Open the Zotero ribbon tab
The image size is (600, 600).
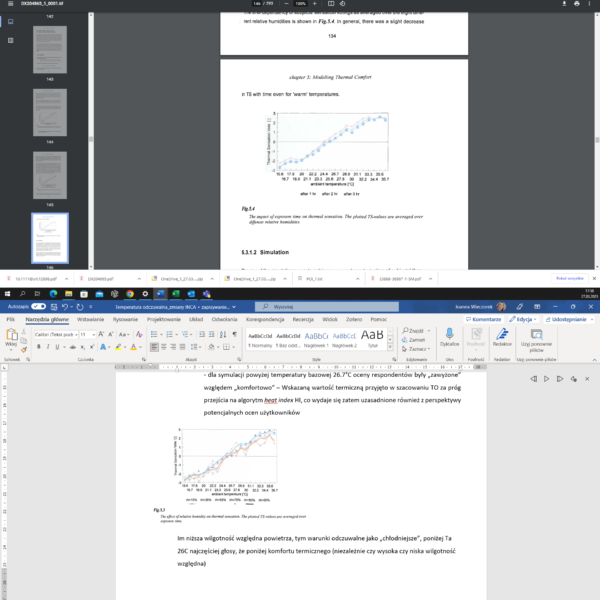(354, 319)
